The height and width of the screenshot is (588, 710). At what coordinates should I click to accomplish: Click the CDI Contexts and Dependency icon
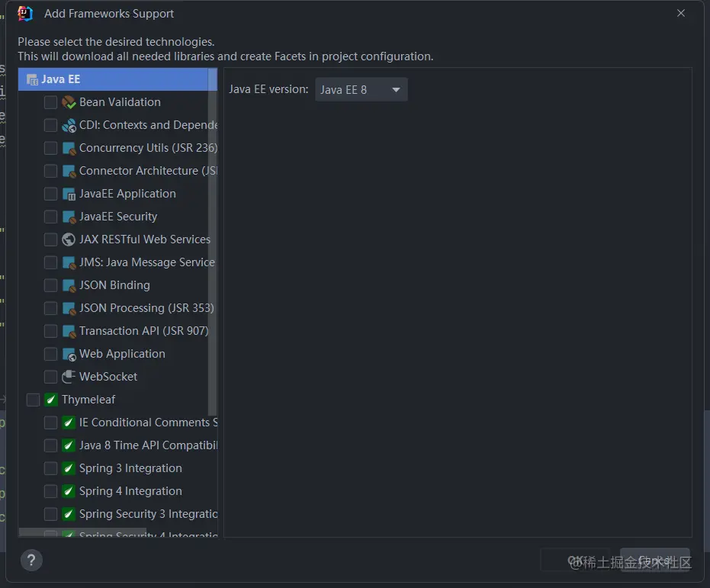coord(69,125)
